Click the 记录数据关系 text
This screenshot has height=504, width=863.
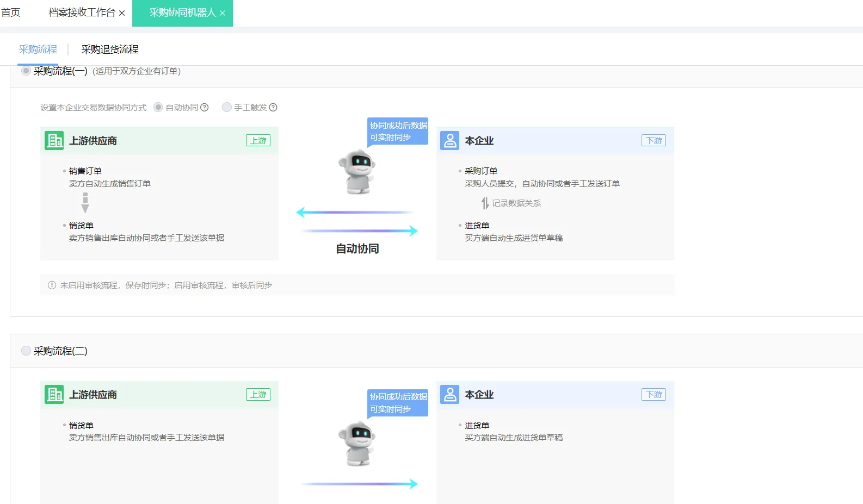(x=516, y=203)
